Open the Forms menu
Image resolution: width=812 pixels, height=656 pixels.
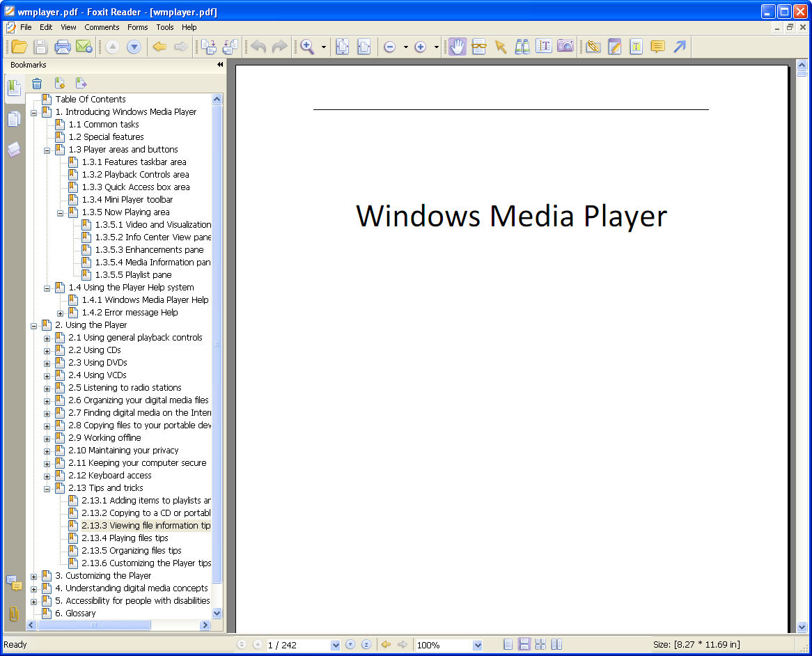[x=137, y=27]
